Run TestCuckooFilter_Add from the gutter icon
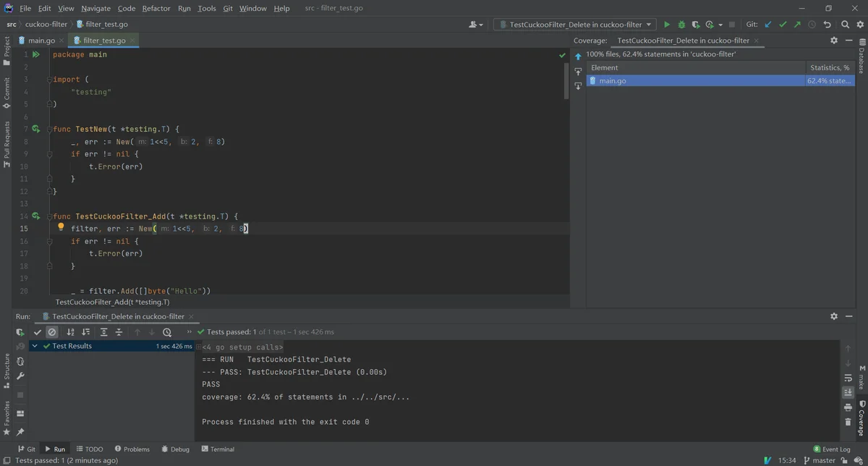 pos(35,216)
